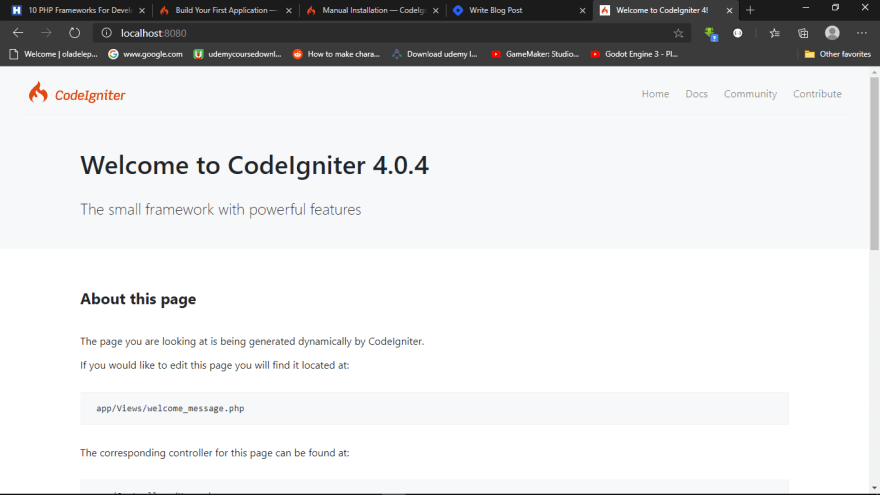The width and height of the screenshot is (880, 495).
Task: Expand the 'Other favorites' folder
Action: coord(837,54)
